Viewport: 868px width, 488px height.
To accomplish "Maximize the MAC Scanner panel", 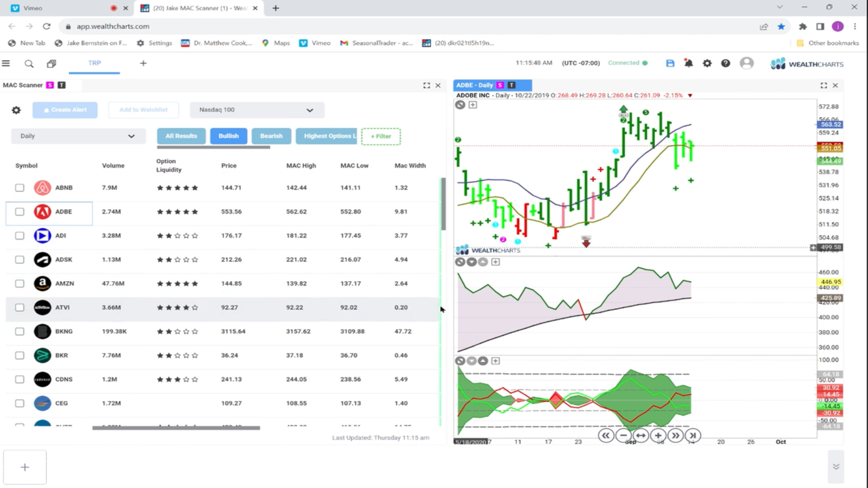I will [x=426, y=85].
